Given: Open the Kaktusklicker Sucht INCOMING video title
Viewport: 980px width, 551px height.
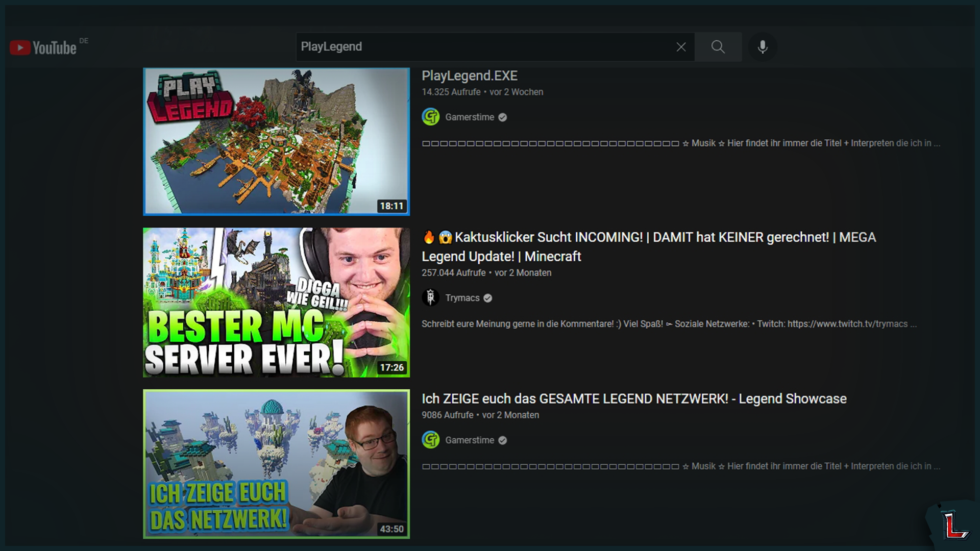Looking at the screenshot, I should 649,247.
